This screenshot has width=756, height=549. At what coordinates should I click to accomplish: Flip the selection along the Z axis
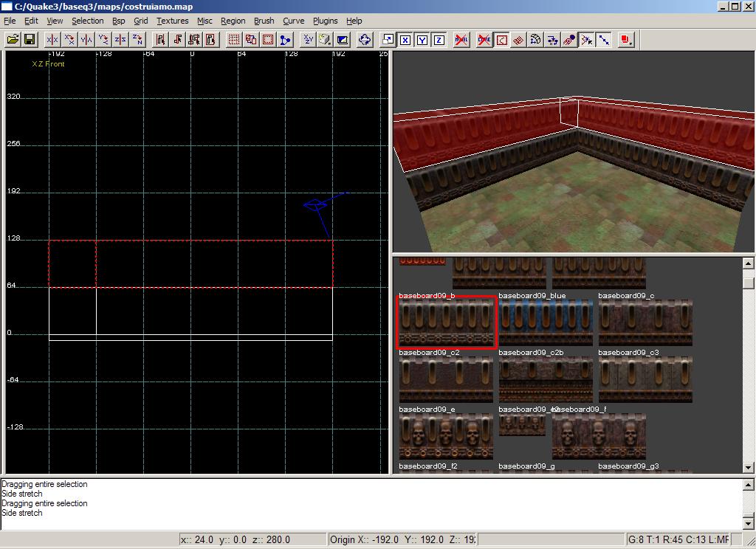(120, 40)
